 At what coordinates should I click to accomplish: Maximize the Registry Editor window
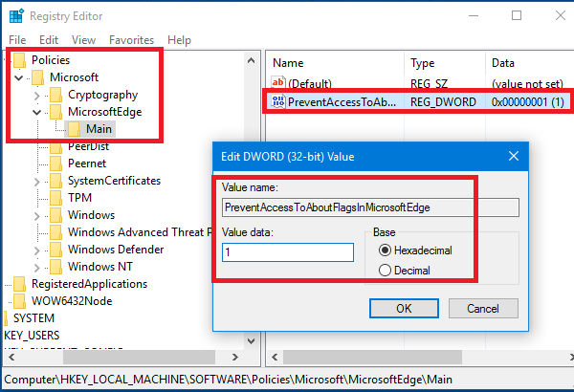tap(517, 15)
